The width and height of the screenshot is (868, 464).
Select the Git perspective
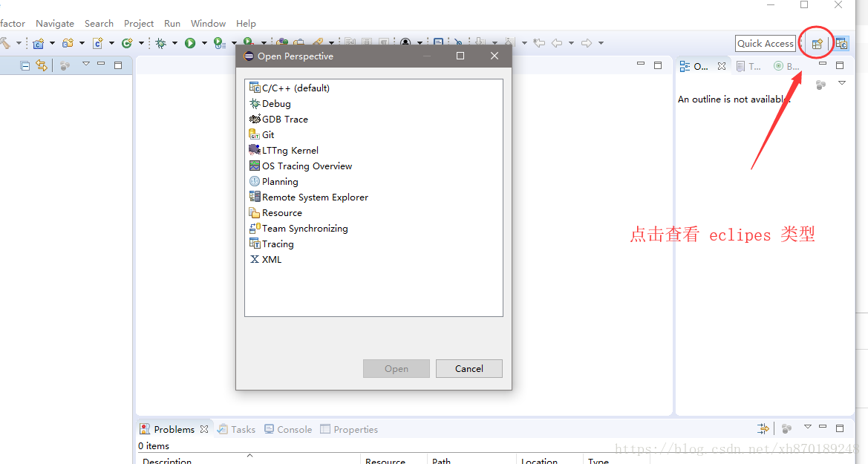coord(262,134)
